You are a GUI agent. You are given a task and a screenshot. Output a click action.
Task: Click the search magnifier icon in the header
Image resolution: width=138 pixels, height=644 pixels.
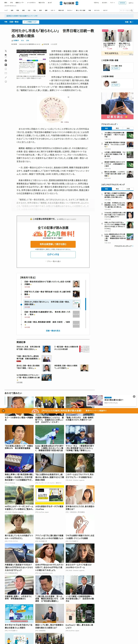pyautogui.click(x=132, y=11)
